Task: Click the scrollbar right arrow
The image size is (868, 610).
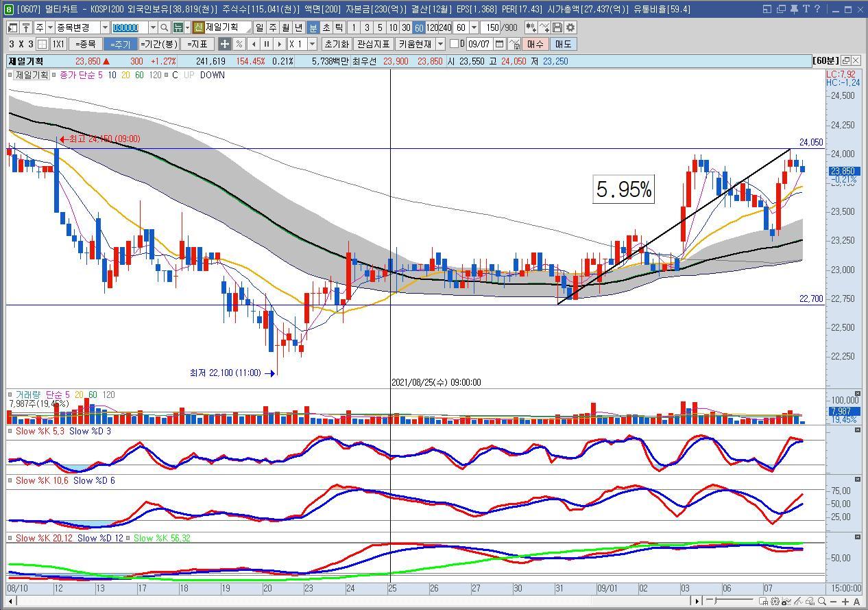Action: click(697, 601)
